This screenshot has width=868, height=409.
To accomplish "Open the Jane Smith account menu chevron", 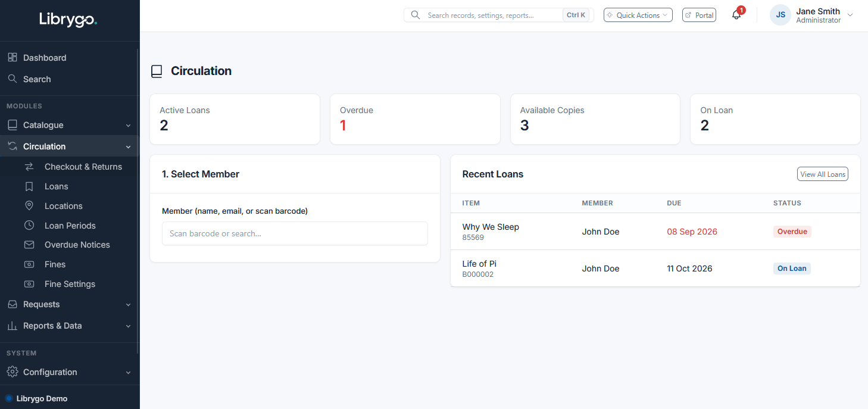I will point(850,15).
